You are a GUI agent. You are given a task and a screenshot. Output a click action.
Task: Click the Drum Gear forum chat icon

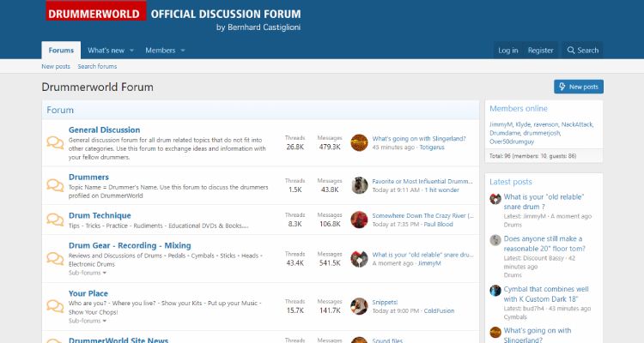coord(55,258)
